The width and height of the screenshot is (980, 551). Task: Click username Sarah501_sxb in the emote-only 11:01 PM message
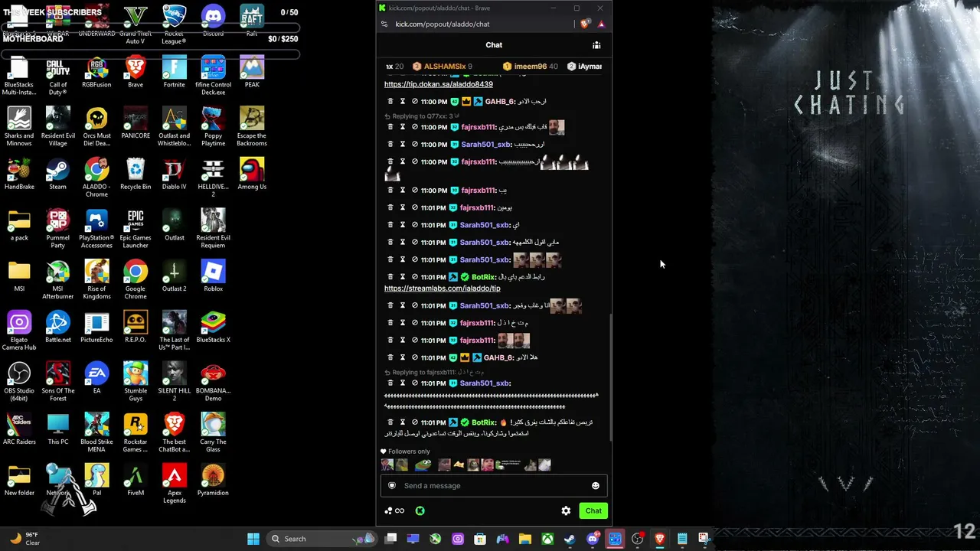click(485, 259)
